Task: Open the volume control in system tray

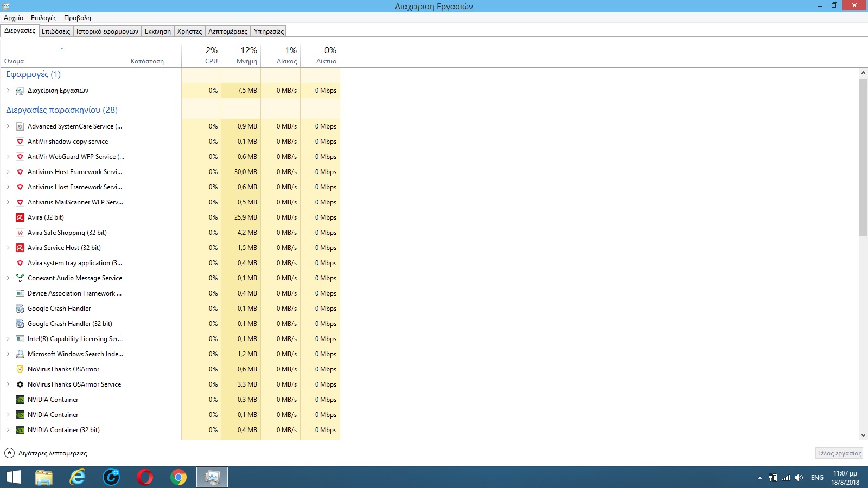Action: (799, 478)
